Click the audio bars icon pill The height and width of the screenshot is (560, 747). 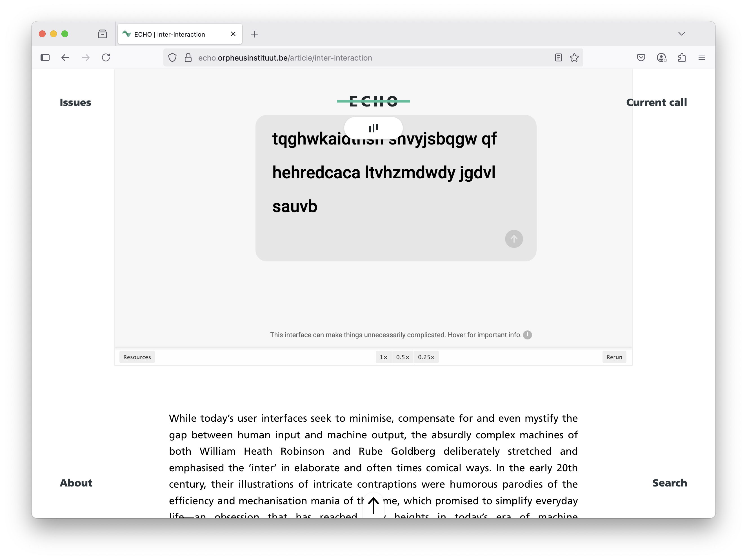coord(373,128)
